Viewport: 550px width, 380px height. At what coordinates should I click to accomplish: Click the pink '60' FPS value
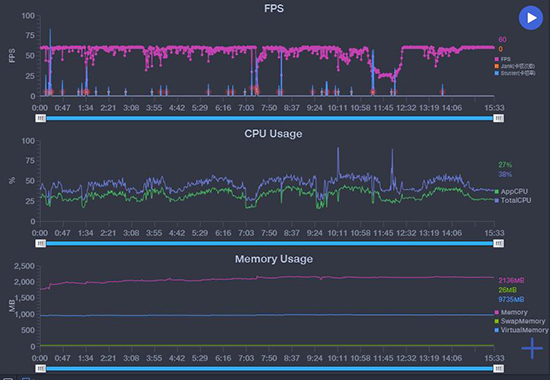[x=502, y=40]
